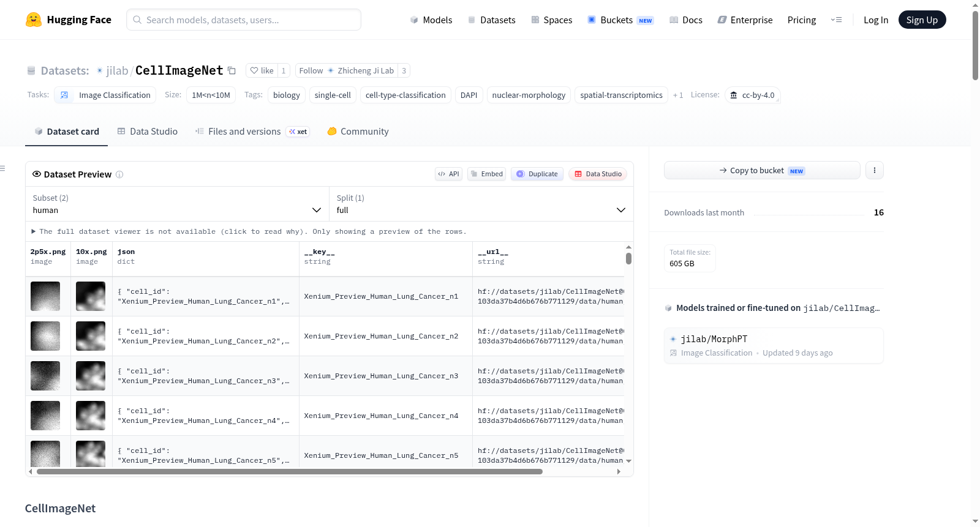Click the eye icon next to Dataset Preview
The image size is (980, 527).
(x=37, y=174)
